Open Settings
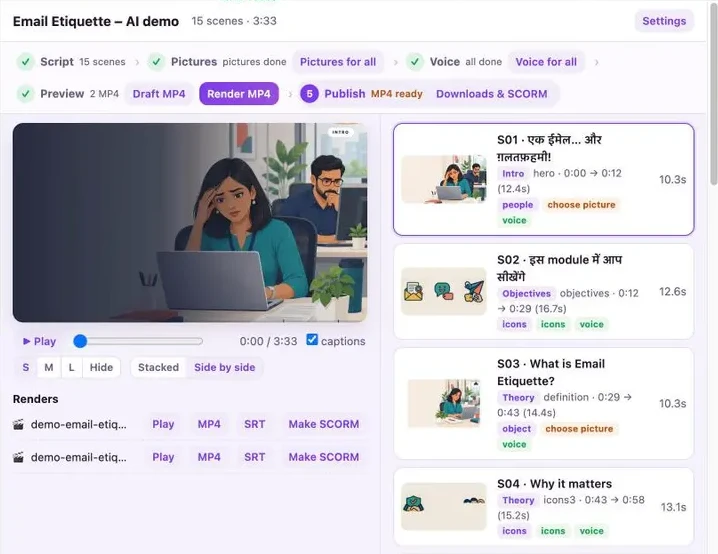The width and height of the screenshot is (718, 554). coord(664,21)
